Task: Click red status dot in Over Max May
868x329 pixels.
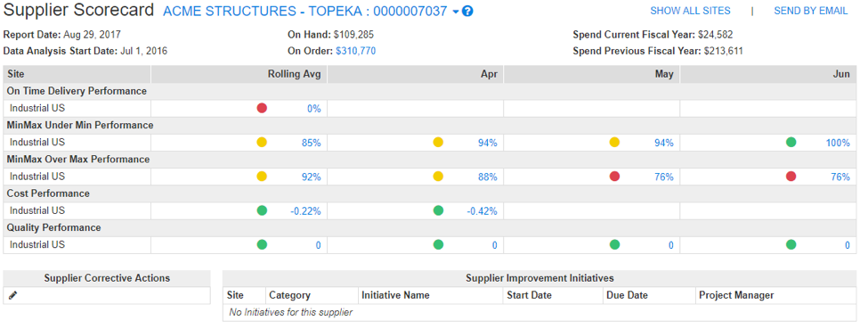Action: tap(614, 177)
